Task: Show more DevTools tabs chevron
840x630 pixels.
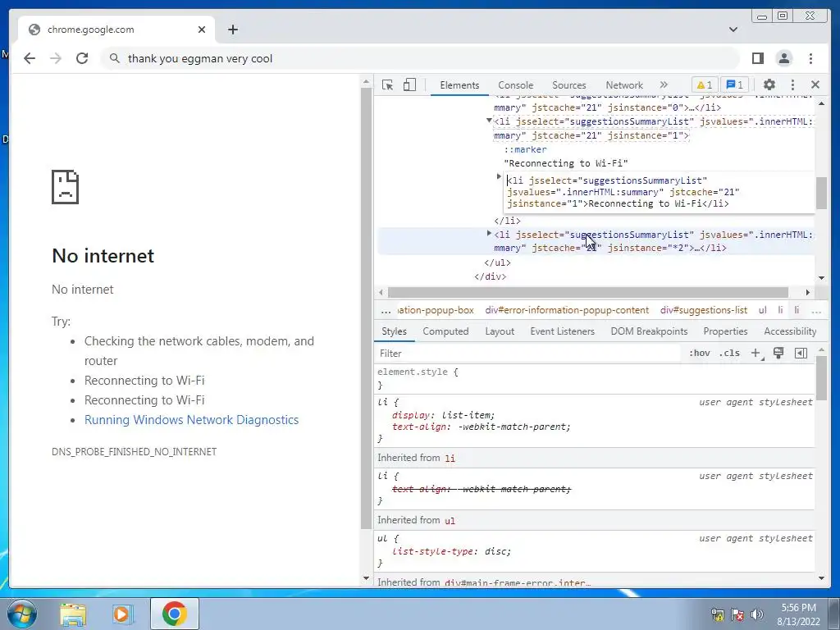Action: click(664, 84)
